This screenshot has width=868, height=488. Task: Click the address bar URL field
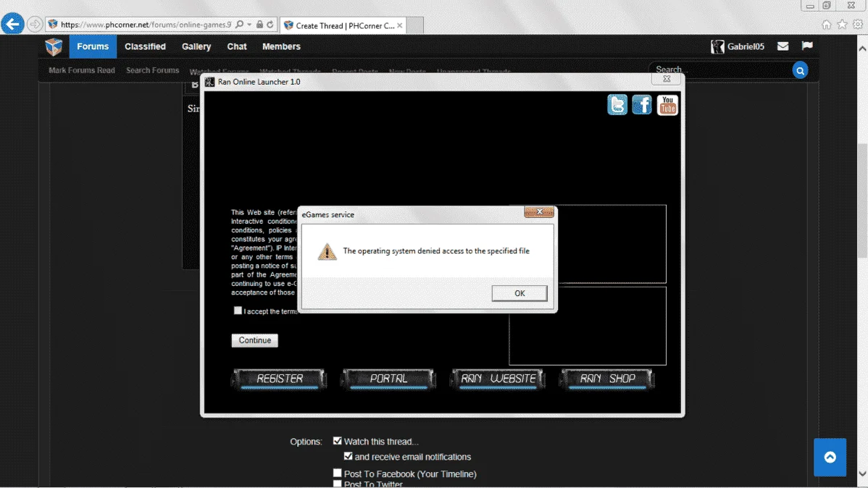146,25
